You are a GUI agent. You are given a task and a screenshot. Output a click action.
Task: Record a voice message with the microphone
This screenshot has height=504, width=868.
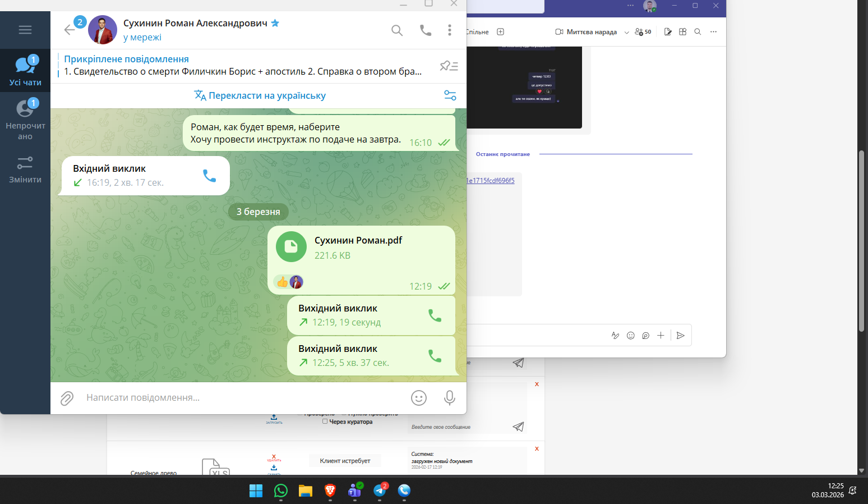click(449, 398)
